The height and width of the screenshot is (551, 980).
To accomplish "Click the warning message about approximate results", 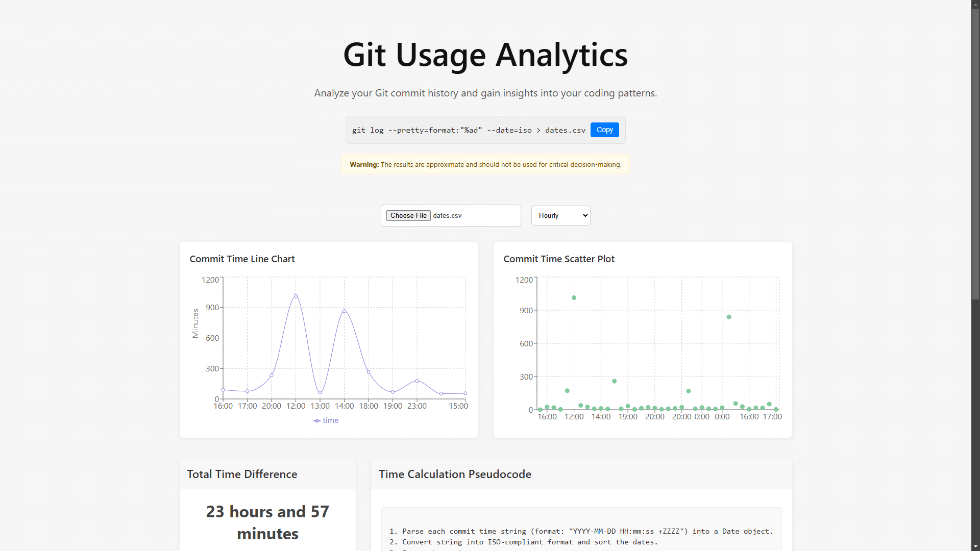I will (x=485, y=164).
